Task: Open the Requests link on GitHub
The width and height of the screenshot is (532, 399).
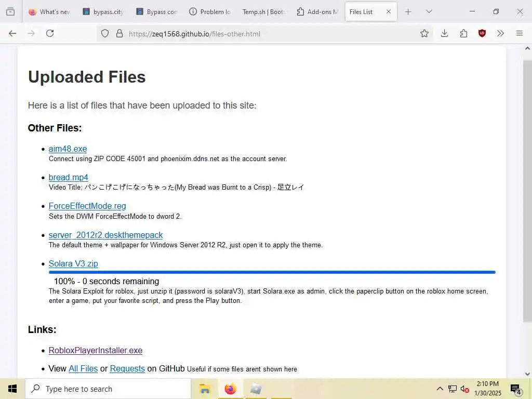Action: [127, 368]
